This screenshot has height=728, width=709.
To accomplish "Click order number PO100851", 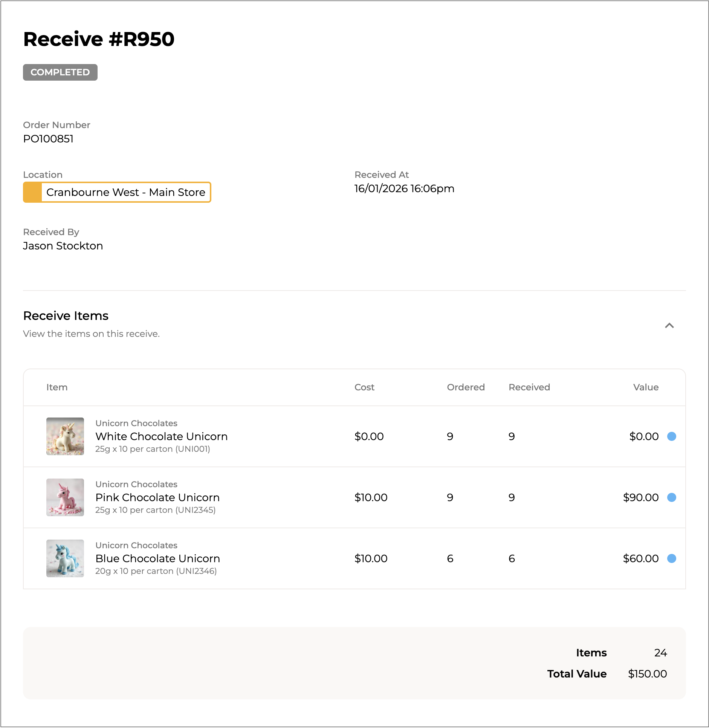I will [48, 139].
